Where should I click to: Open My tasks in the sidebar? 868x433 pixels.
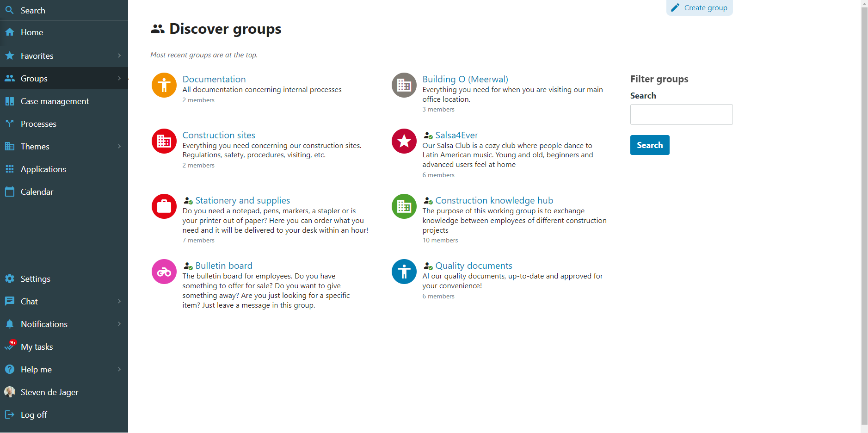[x=37, y=347]
